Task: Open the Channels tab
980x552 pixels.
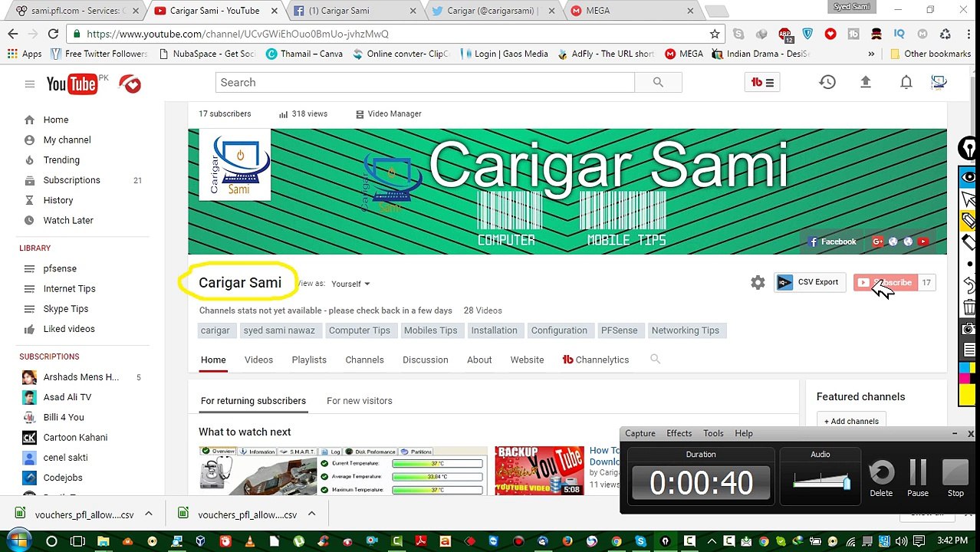Action: (364, 360)
